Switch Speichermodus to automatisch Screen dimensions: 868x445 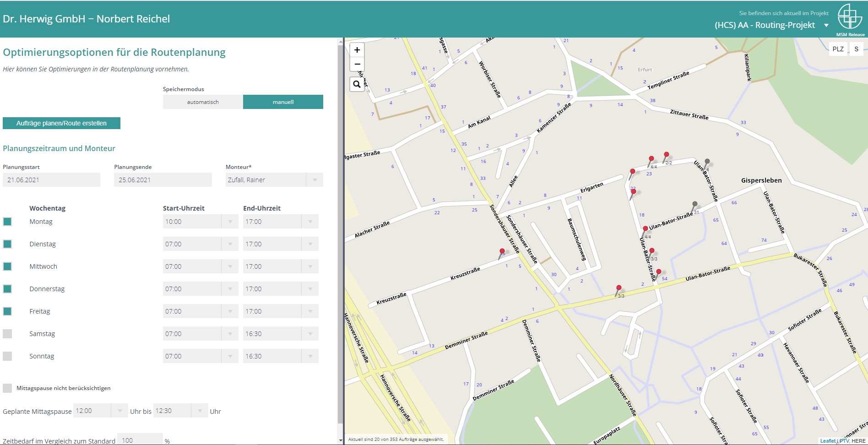pyautogui.click(x=203, y=102)
